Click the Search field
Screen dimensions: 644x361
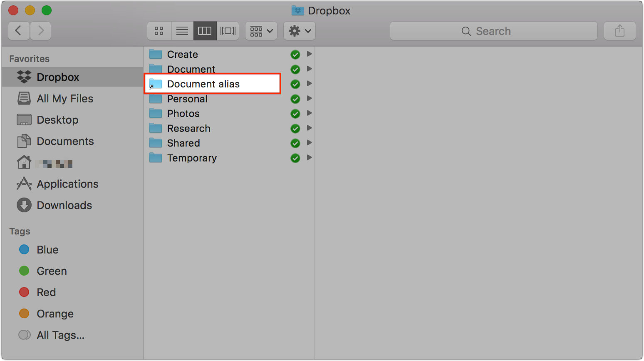tap(493, 31)
